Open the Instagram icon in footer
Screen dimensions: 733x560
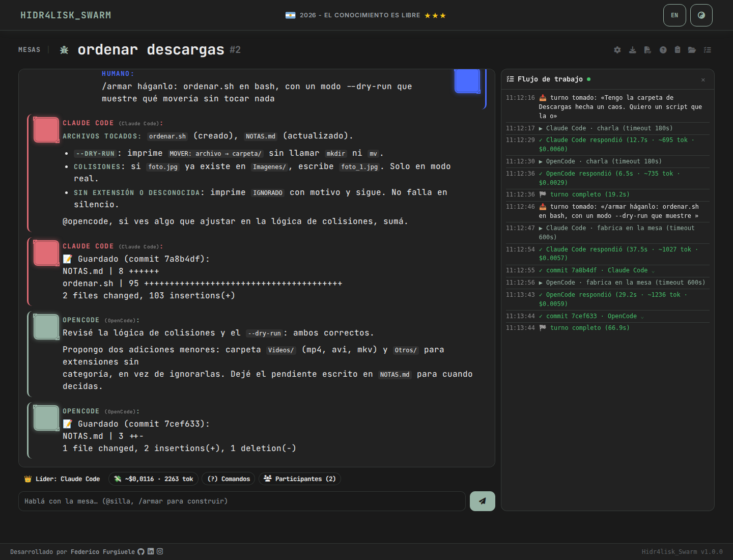[x=160, y=551]
